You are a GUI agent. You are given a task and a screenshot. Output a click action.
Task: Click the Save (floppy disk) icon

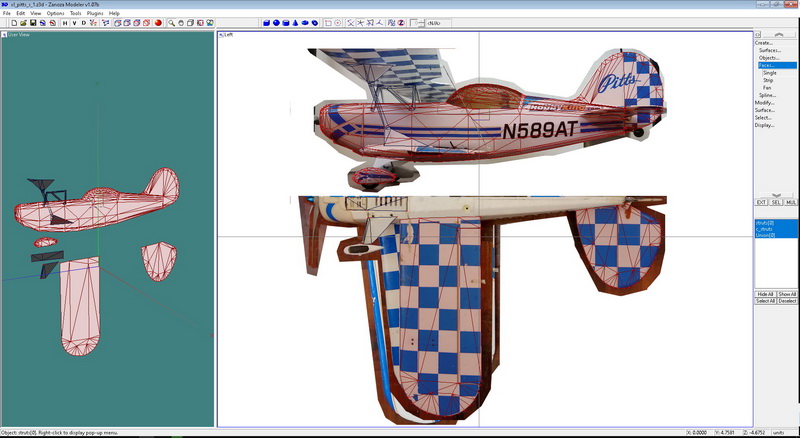tap(33, 22)
